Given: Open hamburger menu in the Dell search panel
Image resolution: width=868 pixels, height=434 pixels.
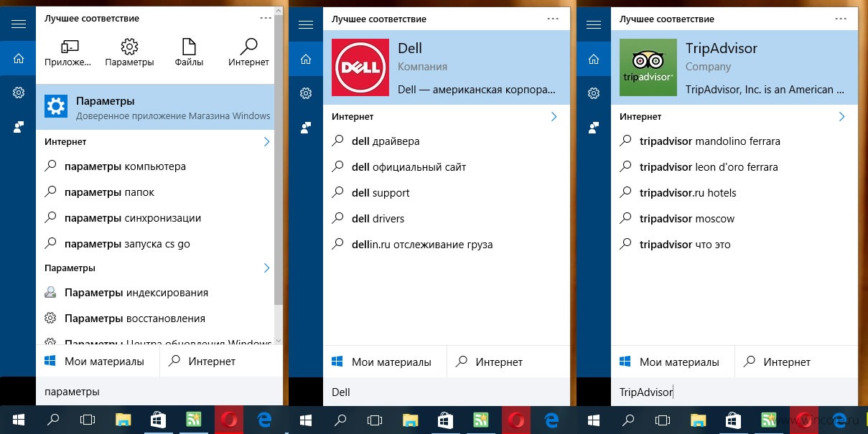Looking at the screenshot, I should [x=306, y=24].
